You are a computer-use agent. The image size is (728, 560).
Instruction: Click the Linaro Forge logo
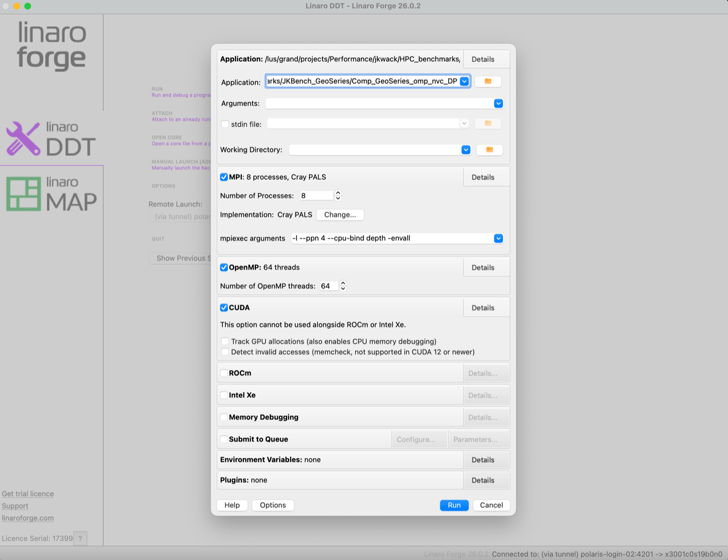click(x=51, y=45)
